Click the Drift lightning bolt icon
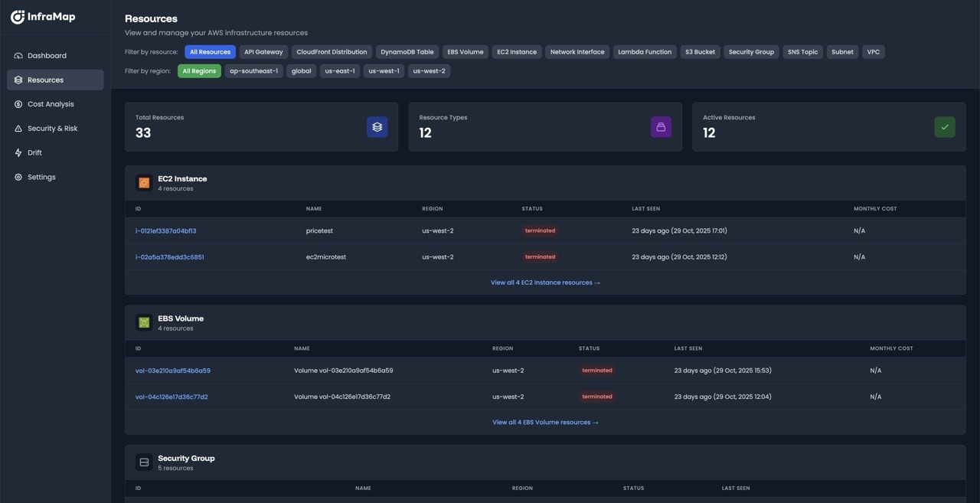The height and width of the screenshot is (503, 980). click(x=18, y=152)
